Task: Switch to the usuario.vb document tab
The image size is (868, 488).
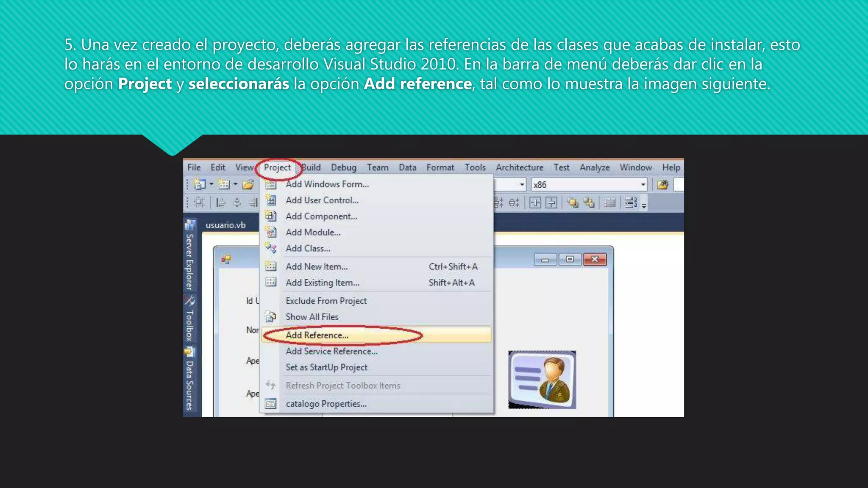Action: point(225,225)
